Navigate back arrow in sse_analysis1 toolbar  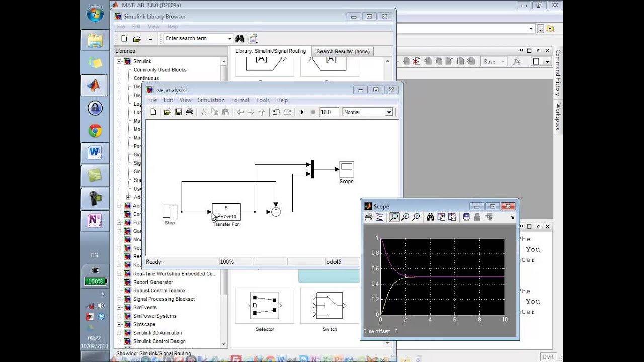[x=240, y=112]
